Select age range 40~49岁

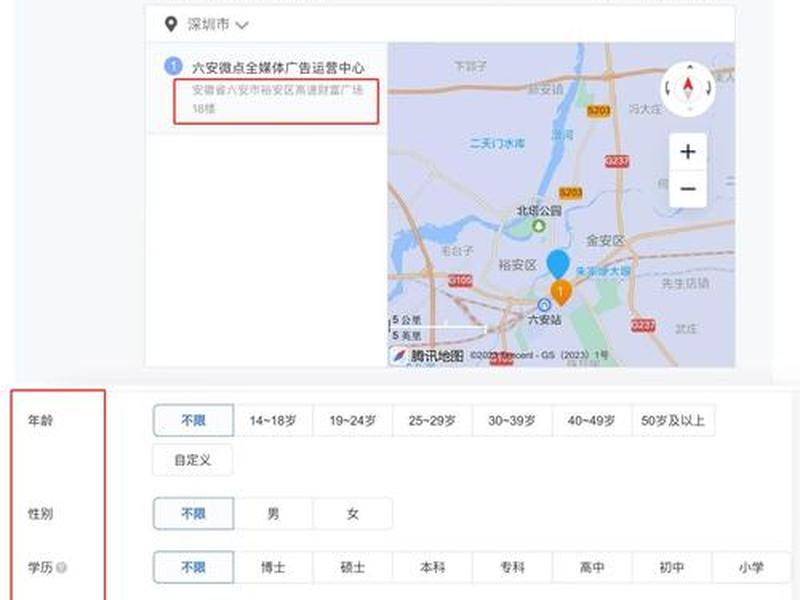(x=591, y=420)
